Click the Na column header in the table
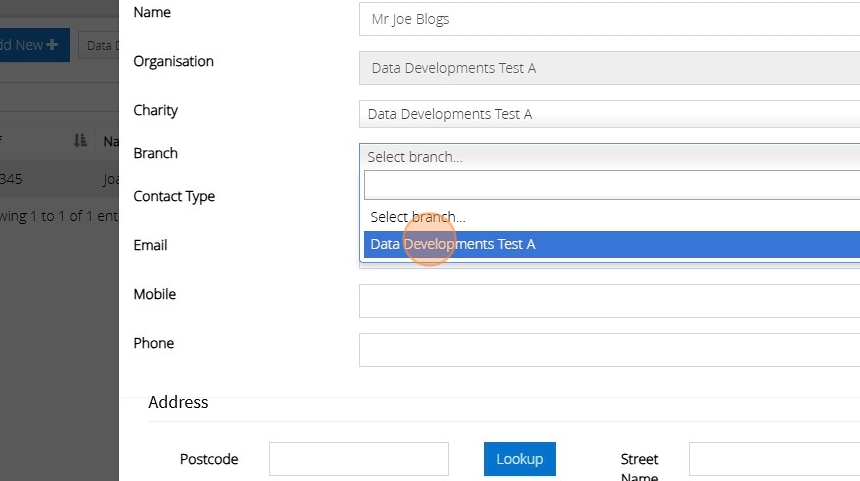This screenshot has height=481, width=860. [x=110, y=142]
